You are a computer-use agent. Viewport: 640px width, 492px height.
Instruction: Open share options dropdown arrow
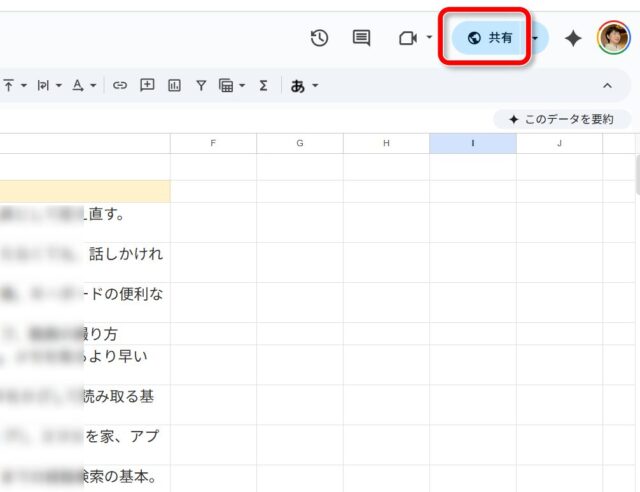pos(537,38)
